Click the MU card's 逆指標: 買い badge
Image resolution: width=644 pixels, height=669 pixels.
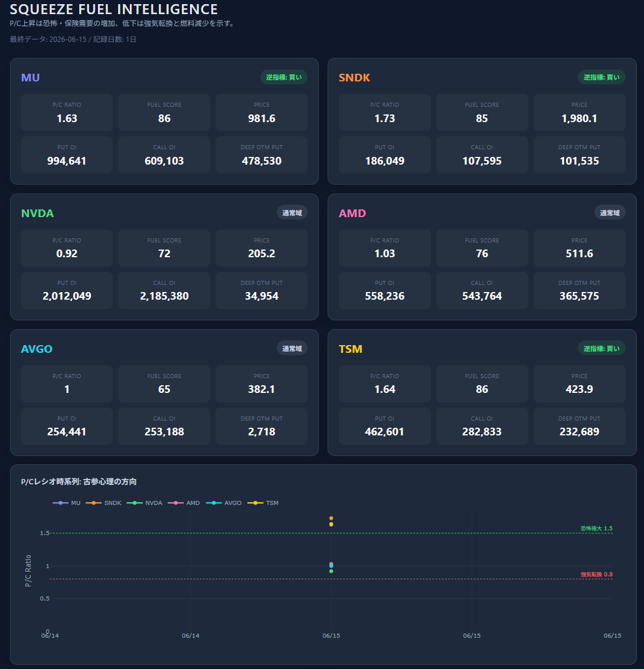click(284, 77)
